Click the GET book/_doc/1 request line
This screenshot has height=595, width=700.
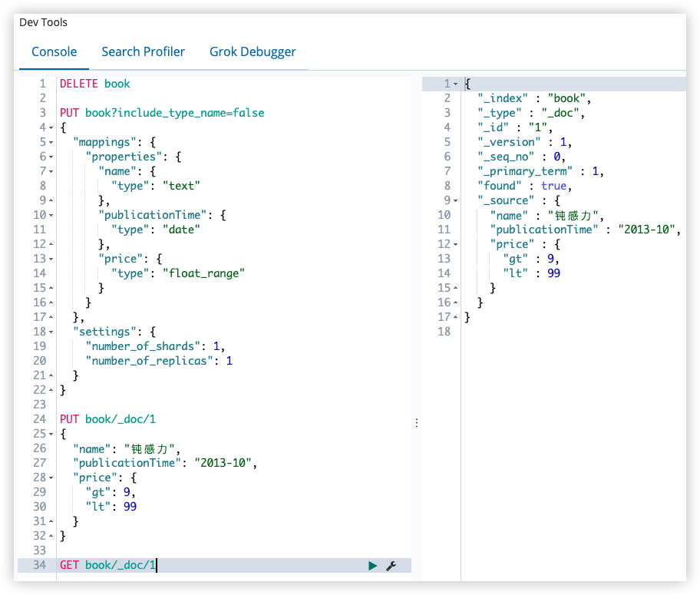107,566
